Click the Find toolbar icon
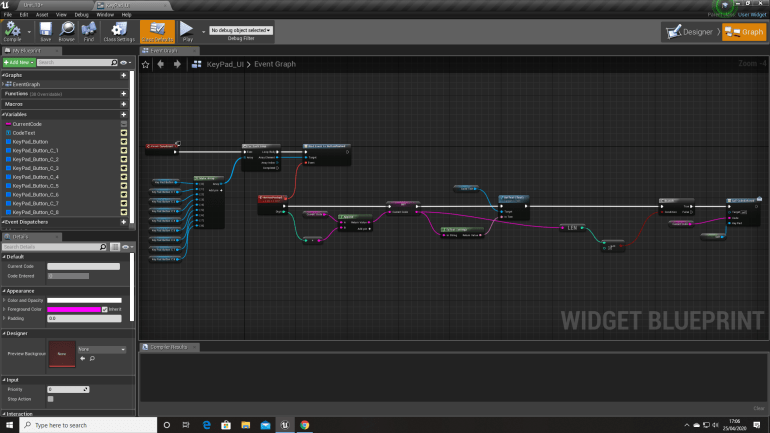This screenshot has height=433, width=770. [88, 31]
